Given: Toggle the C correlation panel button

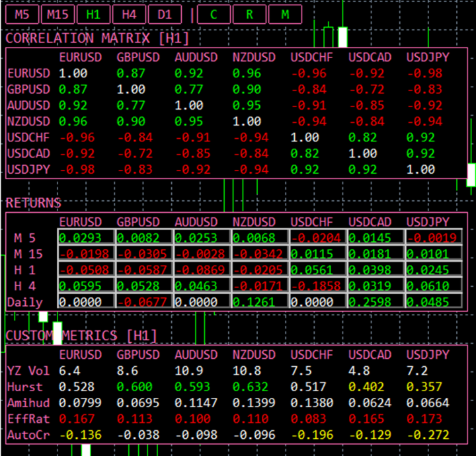Looking at the screenshot, I should tap(214, 15).
